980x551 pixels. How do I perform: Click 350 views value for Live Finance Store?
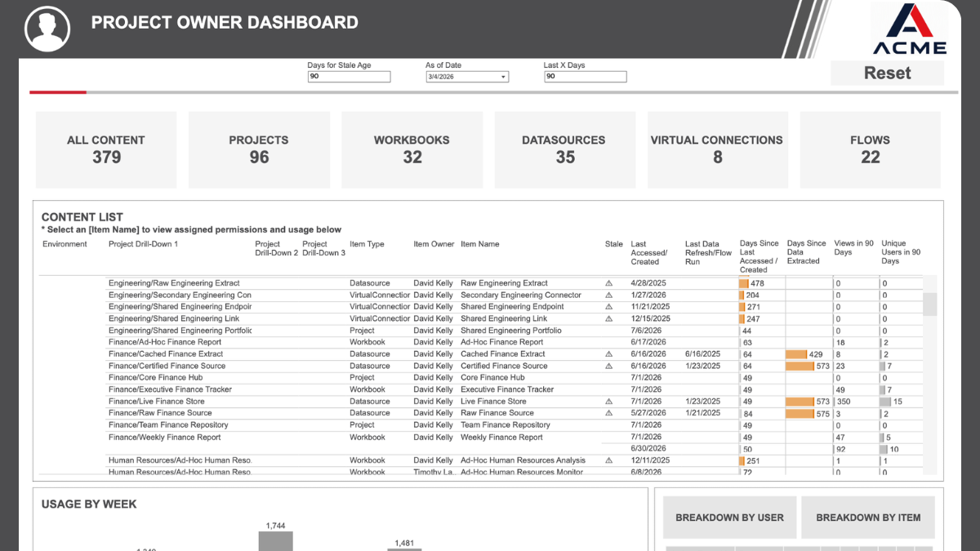point(844,402)
